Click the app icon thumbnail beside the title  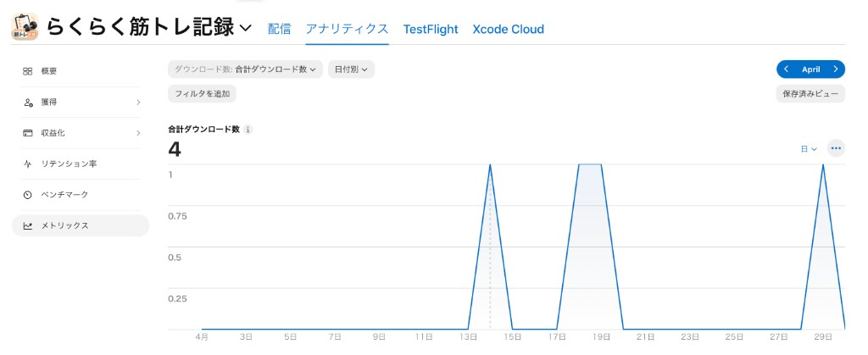pyautogui.click(x=25, y=27)
